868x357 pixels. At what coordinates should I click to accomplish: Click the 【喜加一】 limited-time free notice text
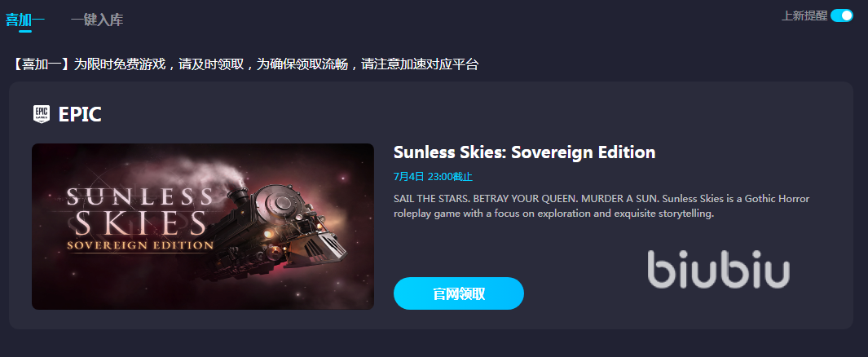[x=245, y=64]
